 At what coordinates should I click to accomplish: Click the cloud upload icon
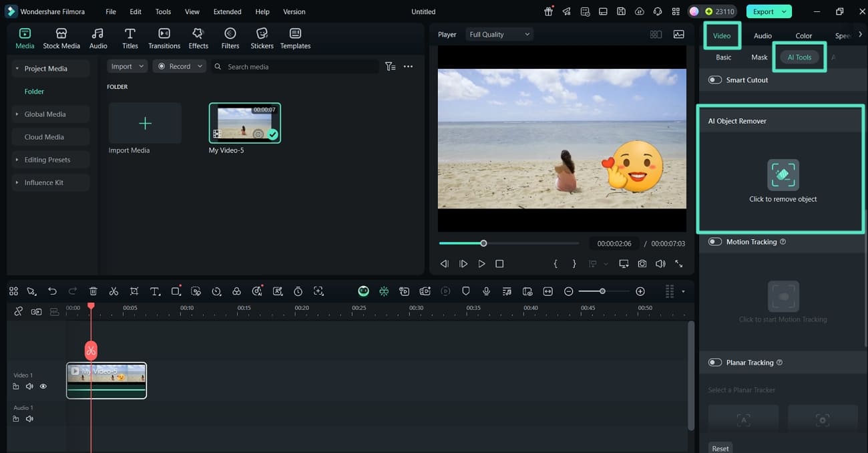click(640, 11)
